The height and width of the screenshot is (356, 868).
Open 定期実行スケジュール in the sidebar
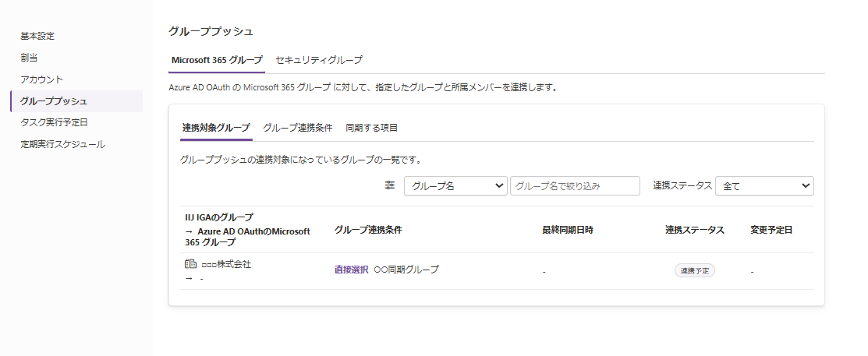coord(62,144)
